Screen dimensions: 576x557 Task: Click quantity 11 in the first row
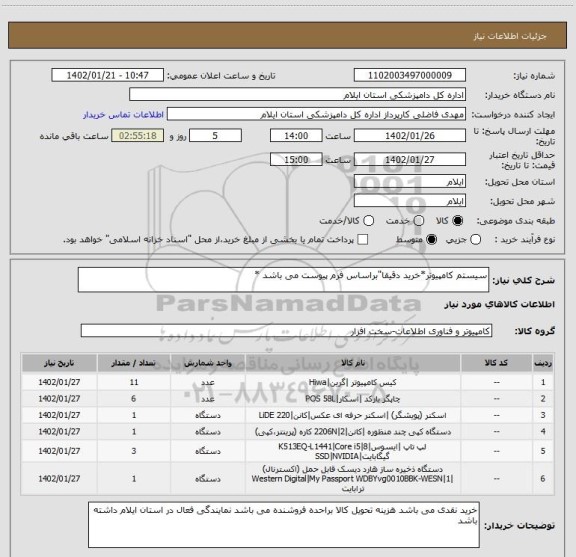click(x=134, y=382)
